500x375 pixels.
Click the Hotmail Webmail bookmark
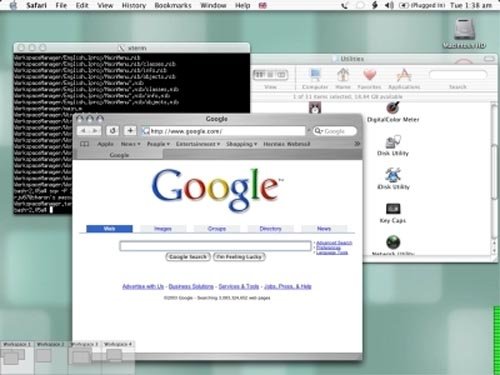[287, 144]
